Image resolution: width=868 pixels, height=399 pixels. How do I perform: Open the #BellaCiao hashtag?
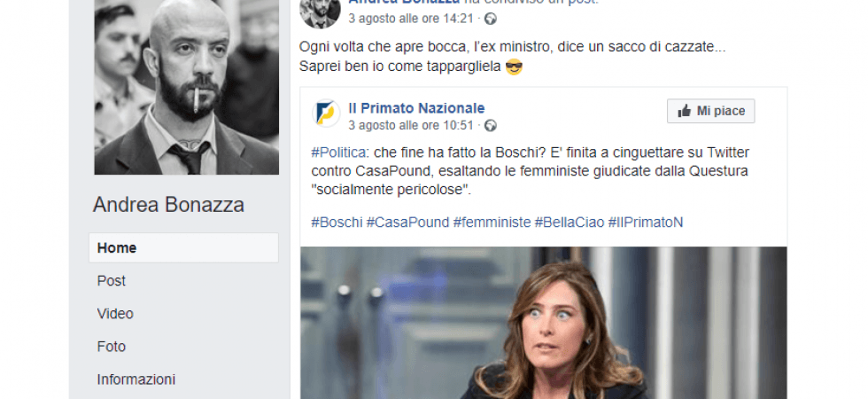[x=569, y=222]
